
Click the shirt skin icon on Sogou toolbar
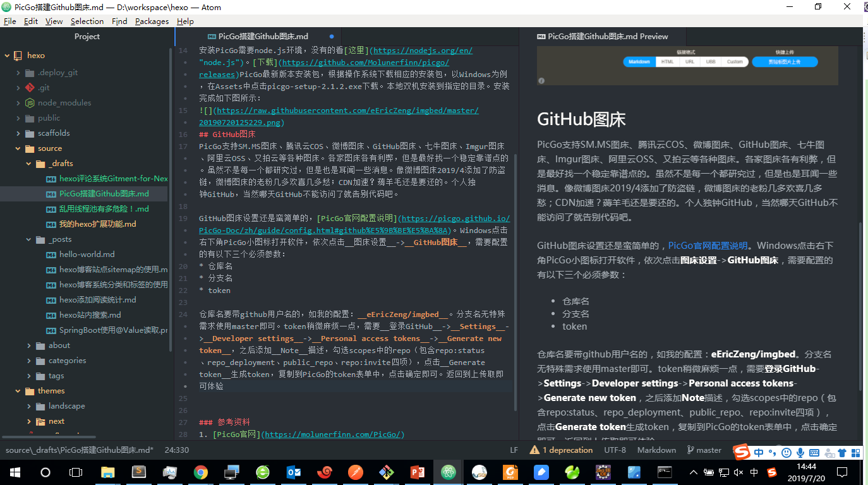tap(841, 452)
